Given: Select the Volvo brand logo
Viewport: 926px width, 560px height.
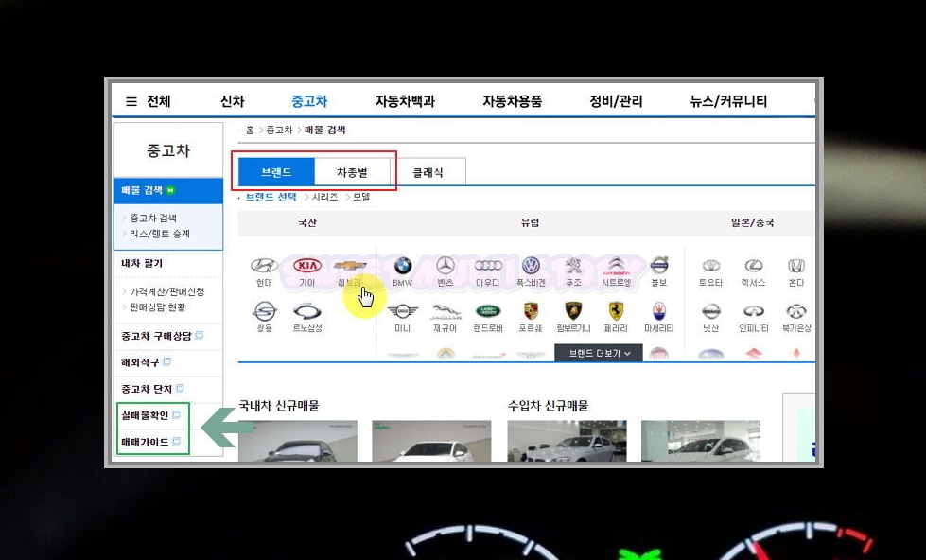Looking at the screenshot, I should point(659,265).
